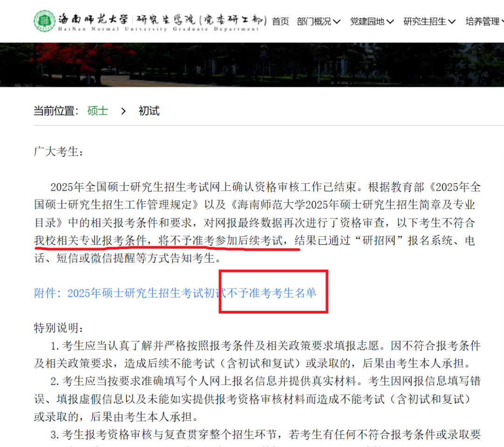Click the 广大考生 salutation text

coord(58,152)
